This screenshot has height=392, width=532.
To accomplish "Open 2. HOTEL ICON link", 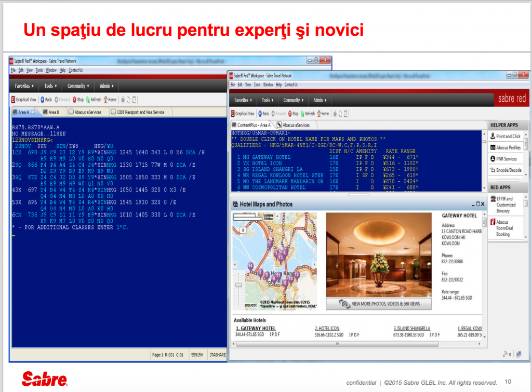I will (x=327, y=328).
